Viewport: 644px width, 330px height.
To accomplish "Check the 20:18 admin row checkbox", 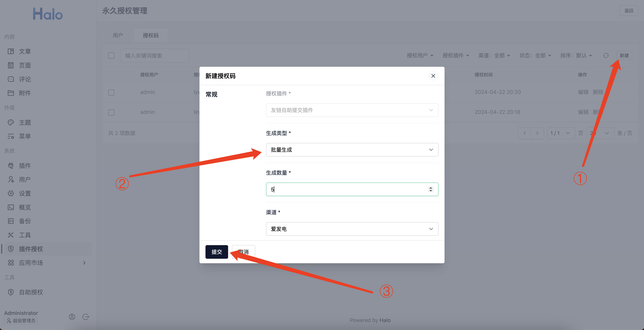I will (x=111, y=113).
